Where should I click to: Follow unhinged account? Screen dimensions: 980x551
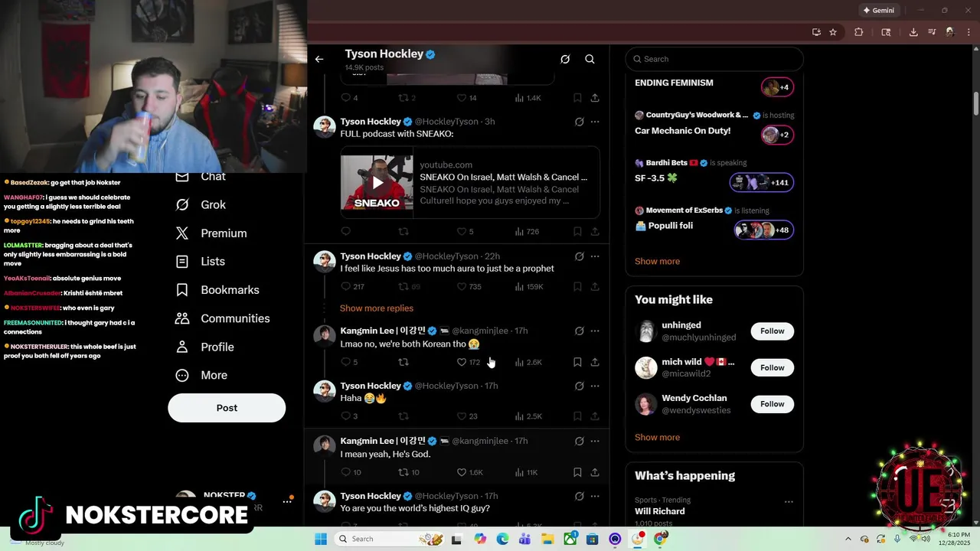click(772, 331)
